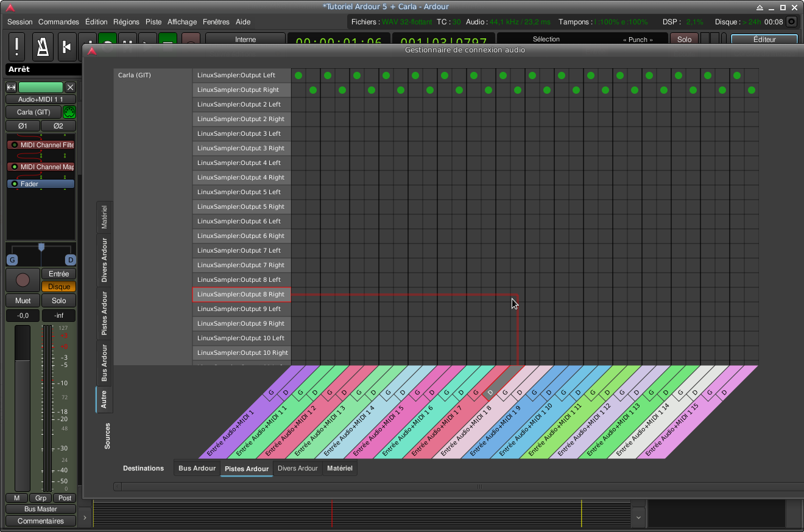Screen dimensions: 804x532
Task: Select the vertical Matériel sources tab
Action: point(104,217)
